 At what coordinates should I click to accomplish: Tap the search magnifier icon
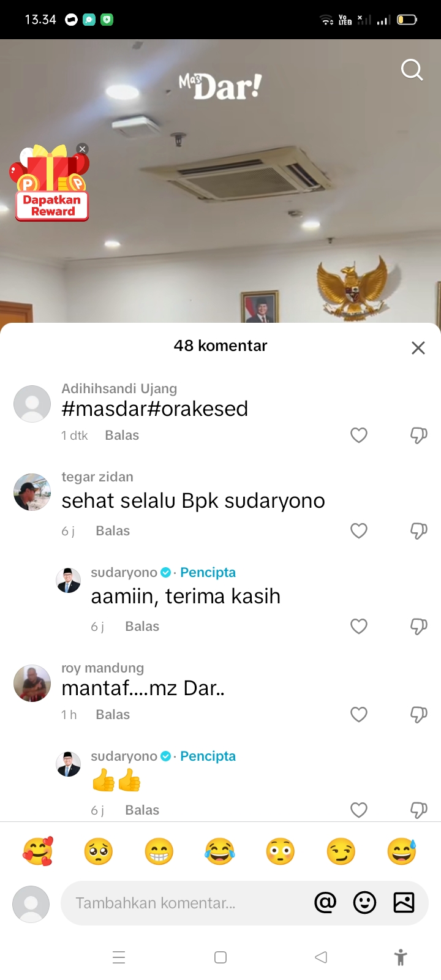412,70
